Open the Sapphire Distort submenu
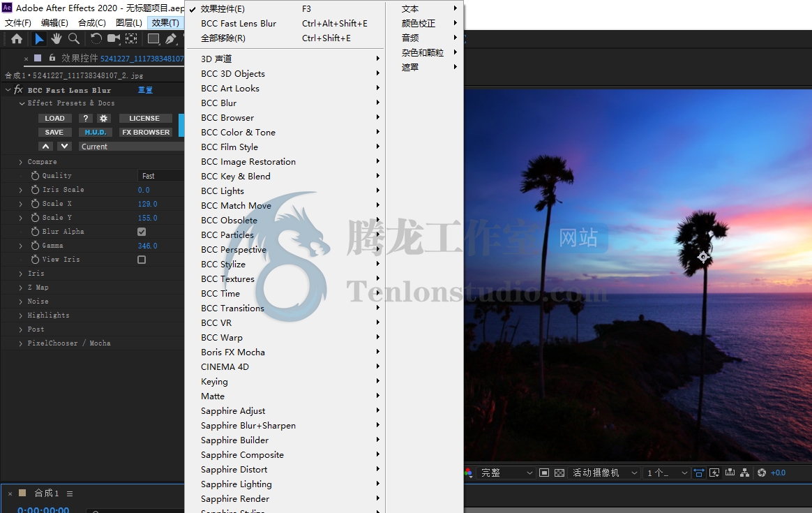The height and width of the screenshot is (513, 812). point(285,469)
